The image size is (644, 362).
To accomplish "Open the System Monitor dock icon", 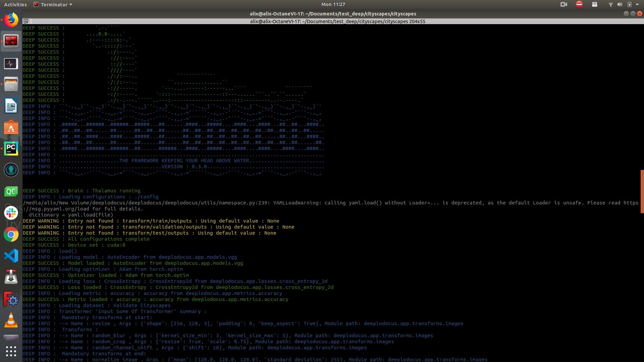I will (11, 63).
